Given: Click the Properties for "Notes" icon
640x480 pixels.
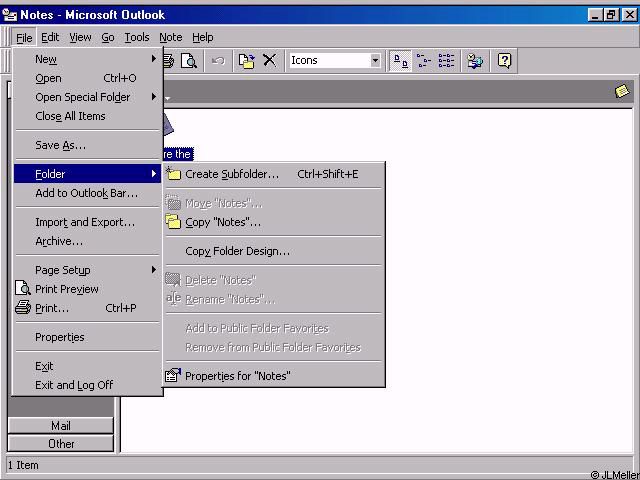Looking at the screenshot, I should [x=173, y=376].
